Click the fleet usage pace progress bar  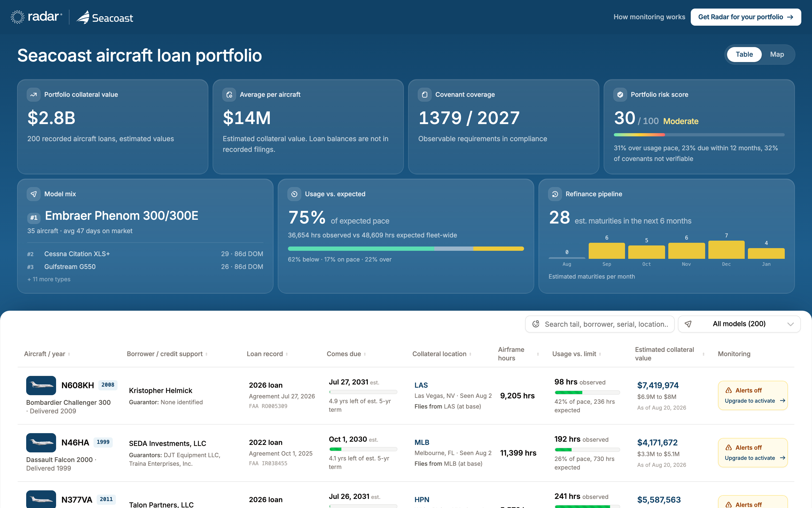(x=406, y=249)
